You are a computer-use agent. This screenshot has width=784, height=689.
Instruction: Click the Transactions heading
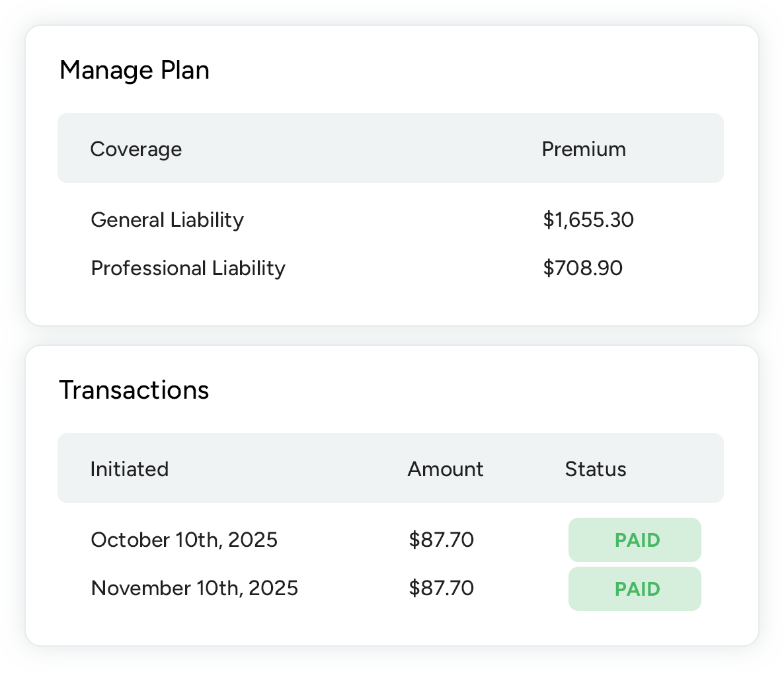pyautogui.click(x=134, y=390)
